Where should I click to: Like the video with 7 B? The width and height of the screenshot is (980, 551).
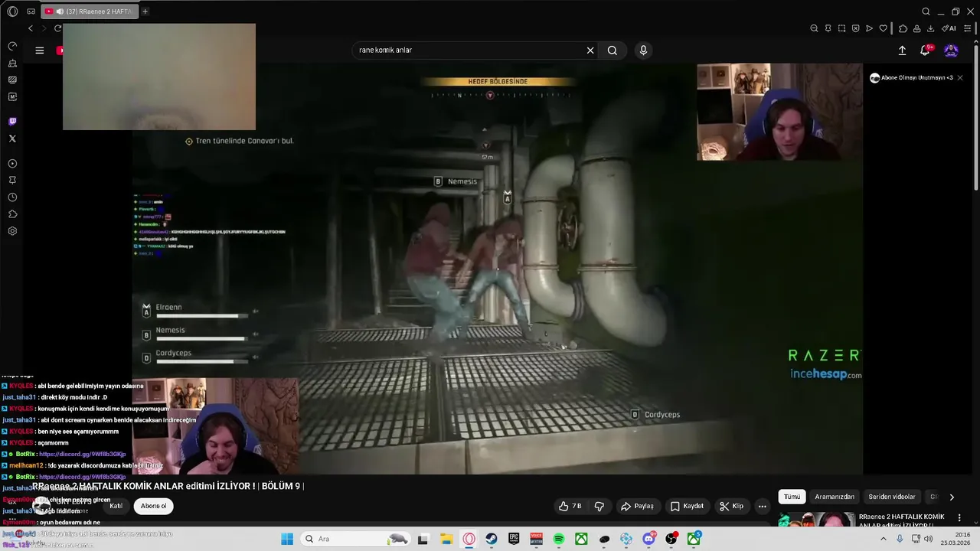[x=570, y=506]
